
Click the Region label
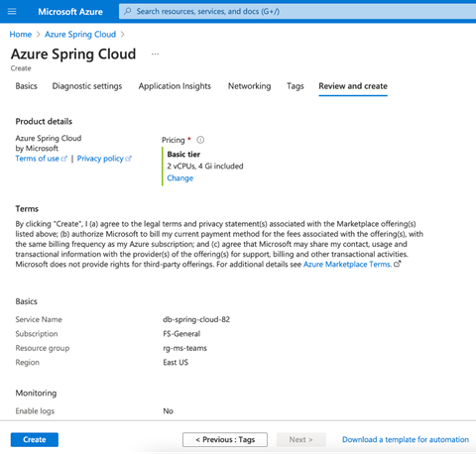pos(27,363)
